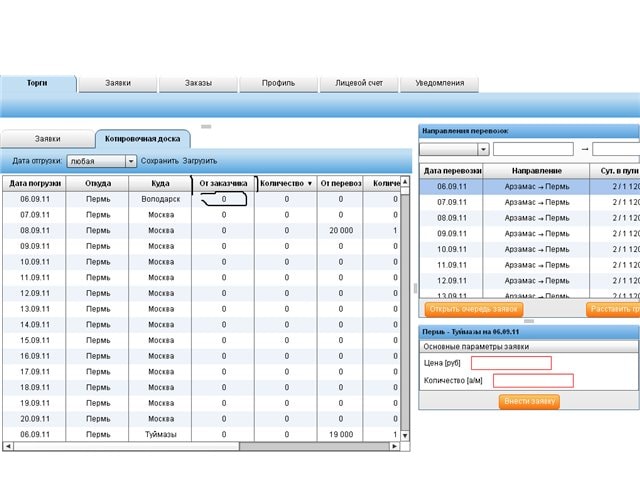The width and height of the screenshot is (640, 479).
Task: Click the Количество column sort arrow
Action: pyautogui.click(x=309, y=184)
